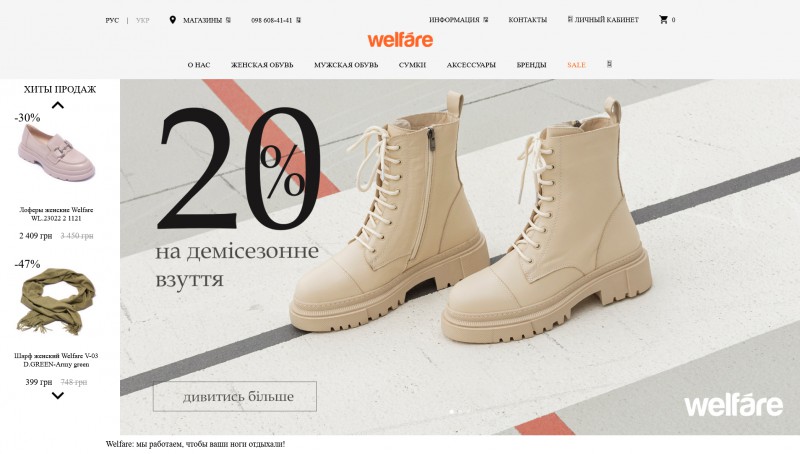
Task: Open the Женская обувь menu
Action: click(262, 65)
